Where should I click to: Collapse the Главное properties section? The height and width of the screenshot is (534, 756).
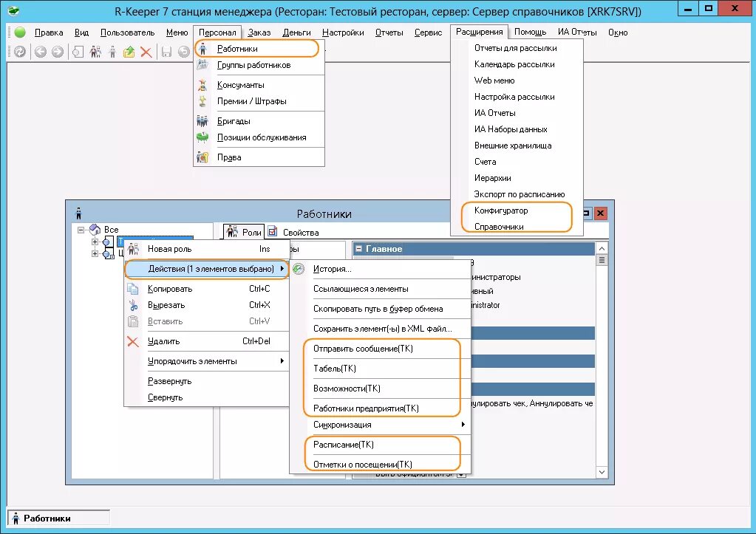[358, 249]
